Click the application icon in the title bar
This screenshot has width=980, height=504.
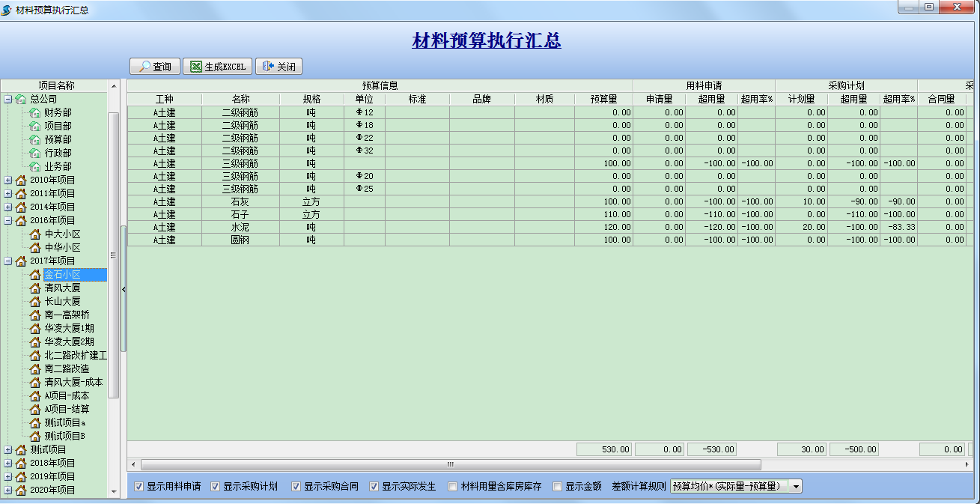click(7, 7)
